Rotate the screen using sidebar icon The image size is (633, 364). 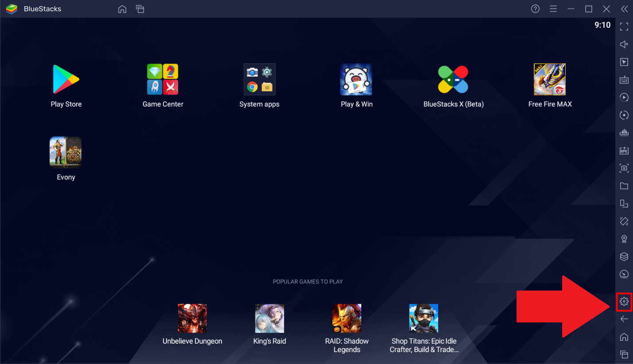click(624, 221)
